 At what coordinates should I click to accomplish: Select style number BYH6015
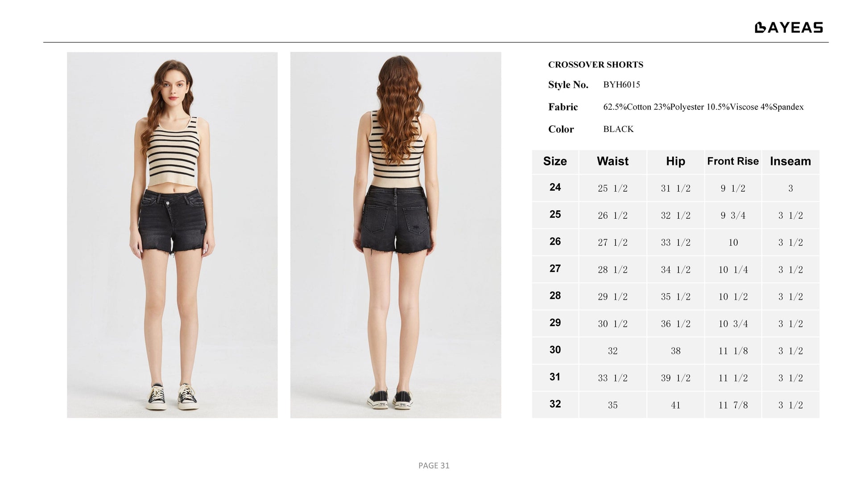click(621, 84)
